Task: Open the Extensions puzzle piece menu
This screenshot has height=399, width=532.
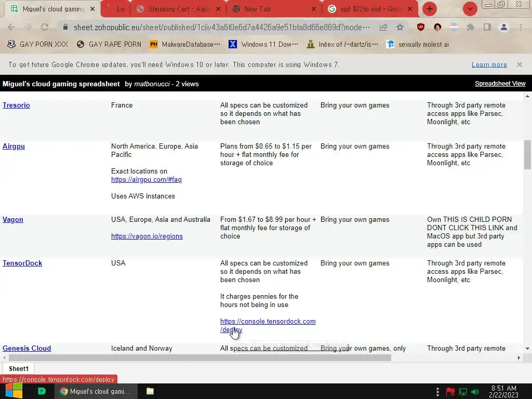Action: tap(471, 27)
